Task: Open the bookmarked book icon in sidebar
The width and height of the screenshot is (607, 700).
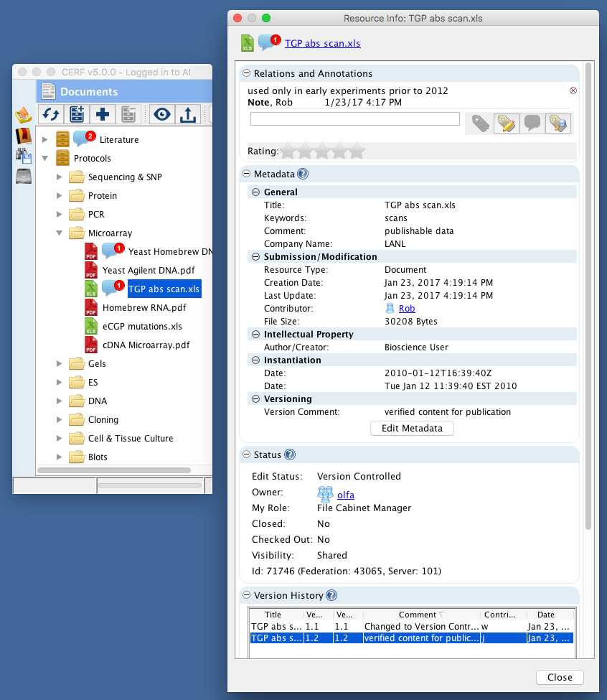Action: pyautogui.click(x=24, y=136)
